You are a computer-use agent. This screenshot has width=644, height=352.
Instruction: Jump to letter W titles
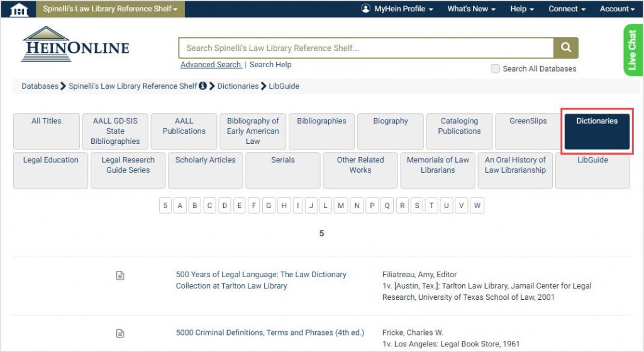tap(477, 206)
